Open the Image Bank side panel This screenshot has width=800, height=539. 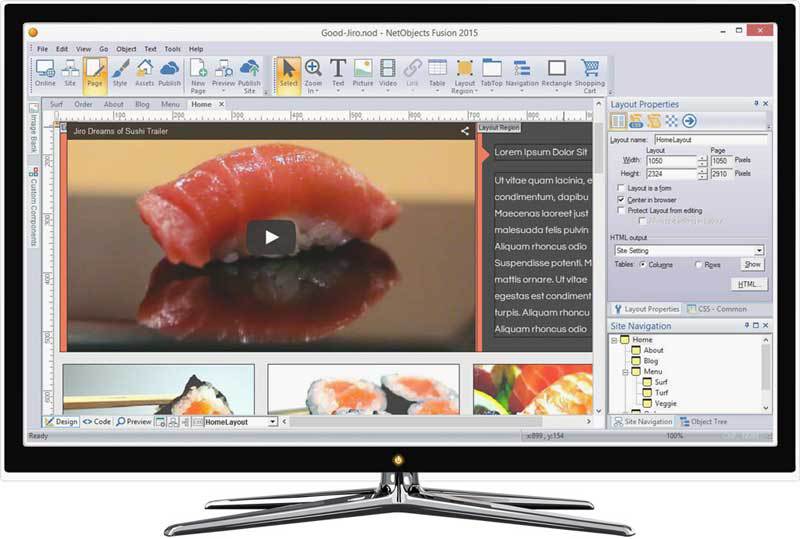click(x=33, y=129)
